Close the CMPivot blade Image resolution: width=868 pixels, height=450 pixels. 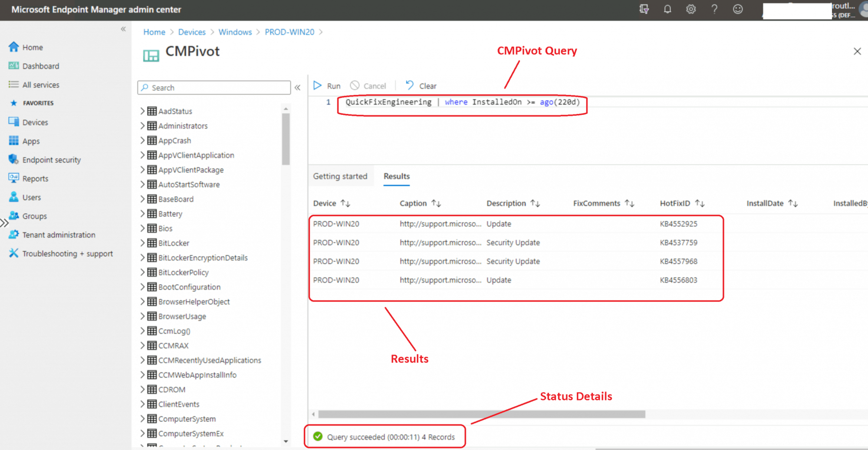[857, 51]
